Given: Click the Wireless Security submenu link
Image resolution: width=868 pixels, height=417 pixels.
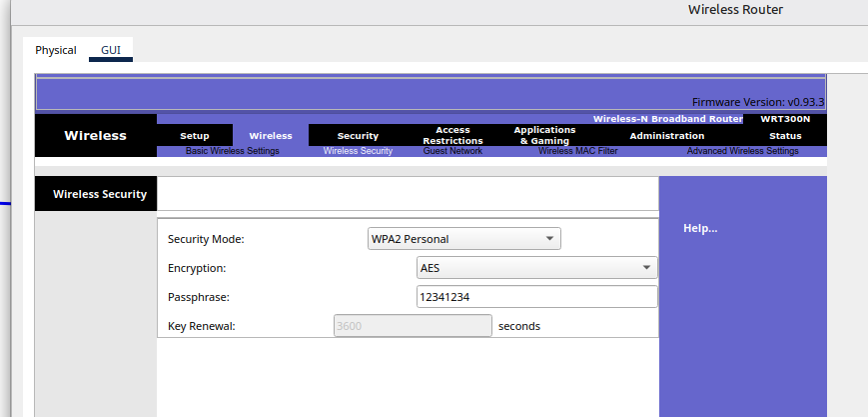Looking at the screenshot, I should (358, 151).
